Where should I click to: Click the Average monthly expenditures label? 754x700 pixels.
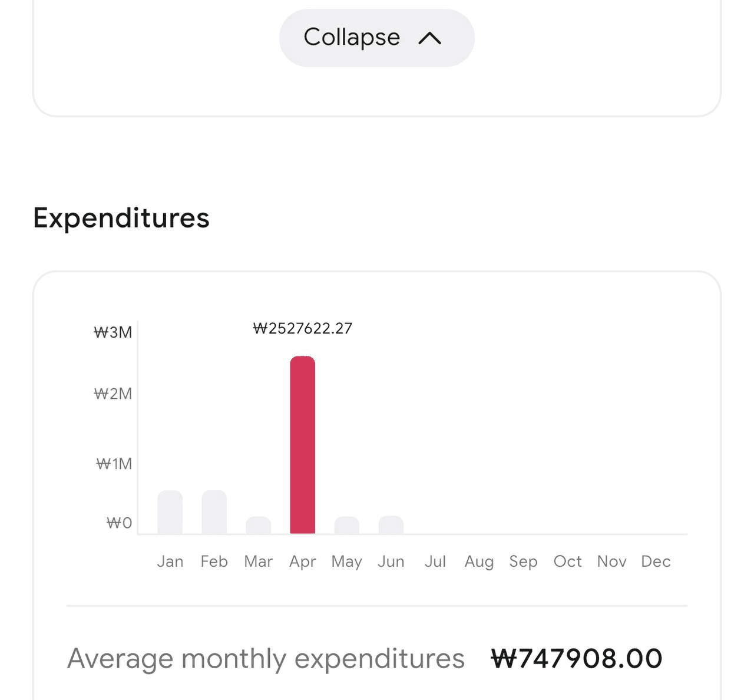point(266,659)
